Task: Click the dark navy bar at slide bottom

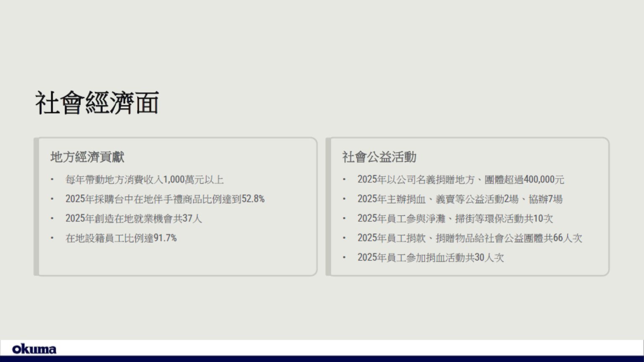Action: (x=322, y=359)
